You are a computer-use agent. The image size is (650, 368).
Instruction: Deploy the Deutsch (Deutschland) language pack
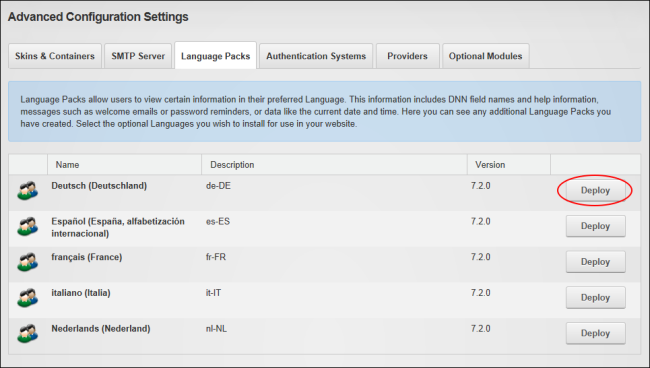[x=595, y=190]
